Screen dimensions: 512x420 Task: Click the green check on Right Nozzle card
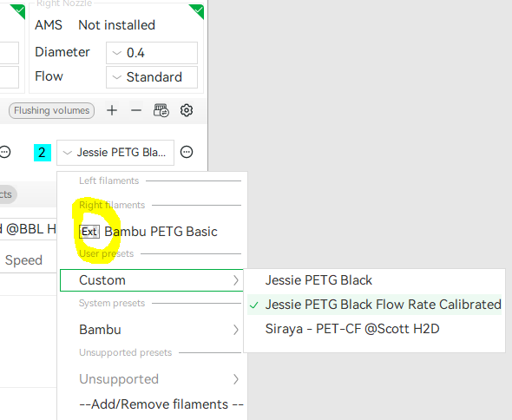[x=197, y=11]
